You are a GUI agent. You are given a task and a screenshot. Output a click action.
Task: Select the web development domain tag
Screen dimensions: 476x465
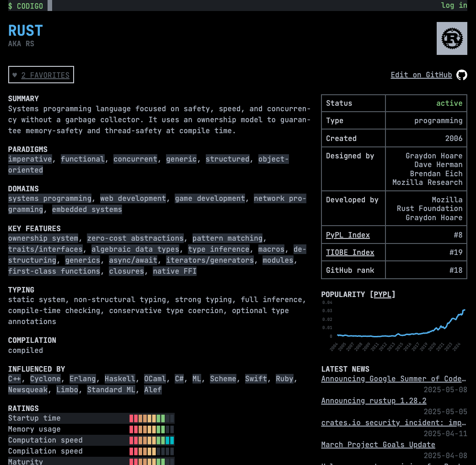133,199
